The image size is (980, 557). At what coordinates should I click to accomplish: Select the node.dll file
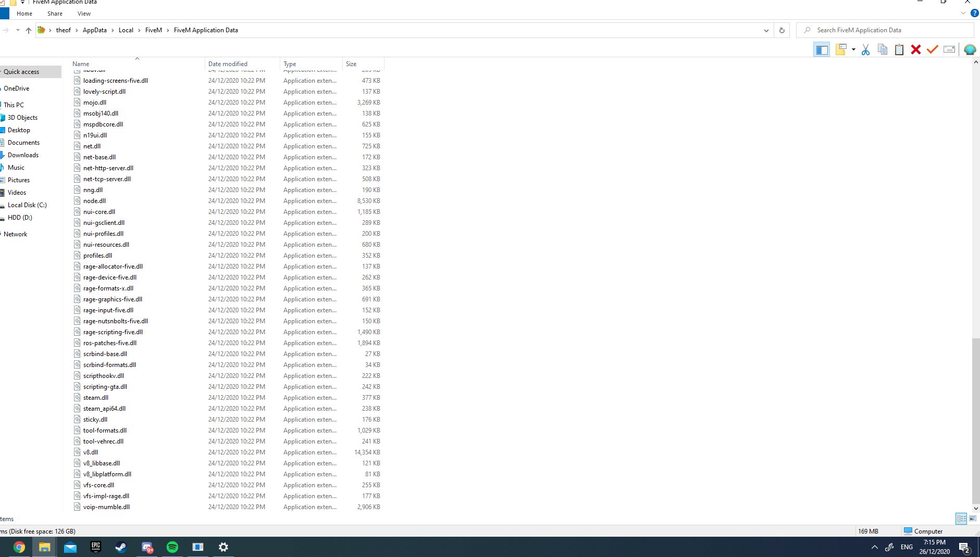(94, 201)
